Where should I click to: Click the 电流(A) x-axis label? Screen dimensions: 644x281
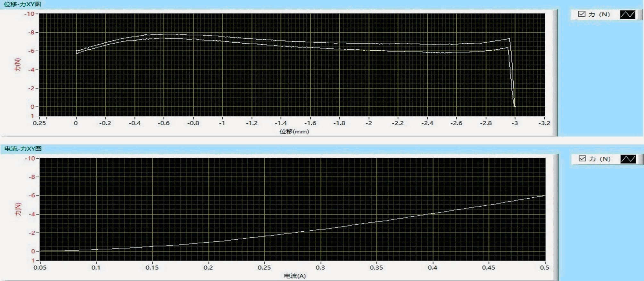coord(295,276)
